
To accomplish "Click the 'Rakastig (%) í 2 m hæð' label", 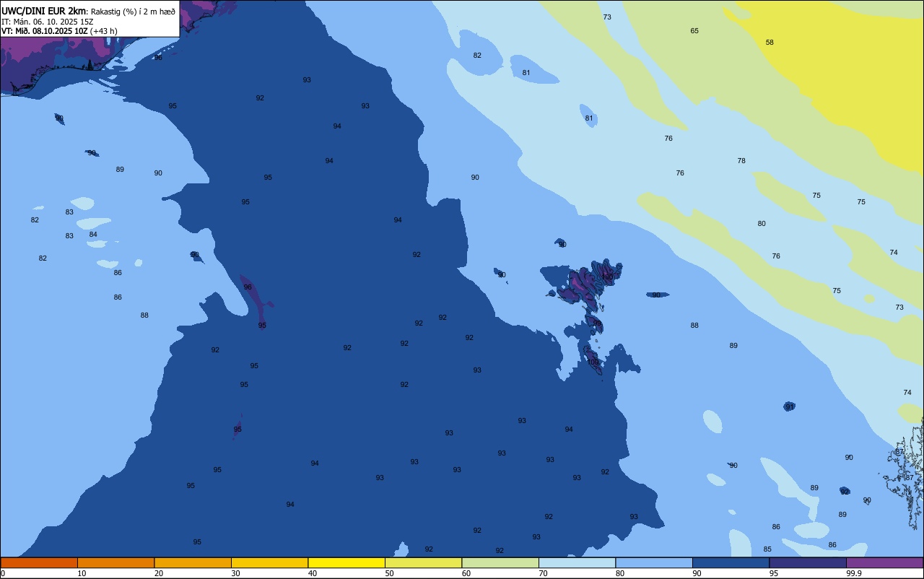I will [133, 12].
